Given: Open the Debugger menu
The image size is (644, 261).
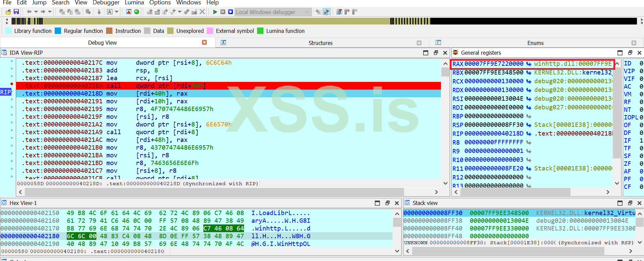Looking at the screenshot, I should (106, 3).
